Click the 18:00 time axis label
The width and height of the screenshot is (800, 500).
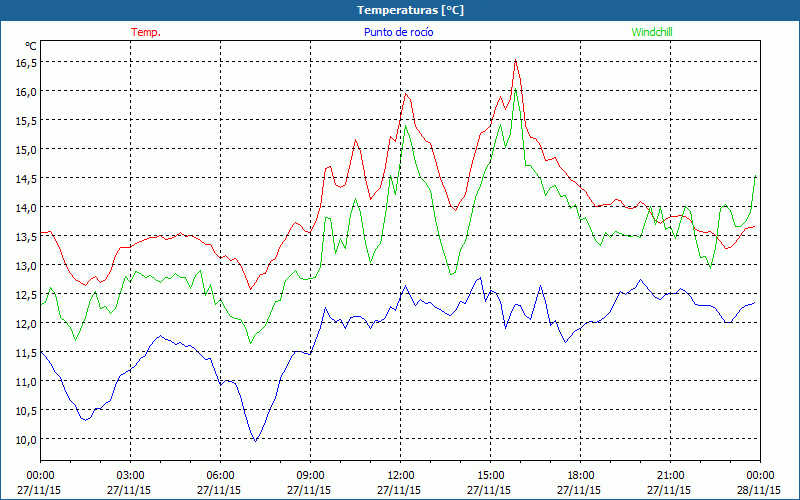click(x=581, y=476)
